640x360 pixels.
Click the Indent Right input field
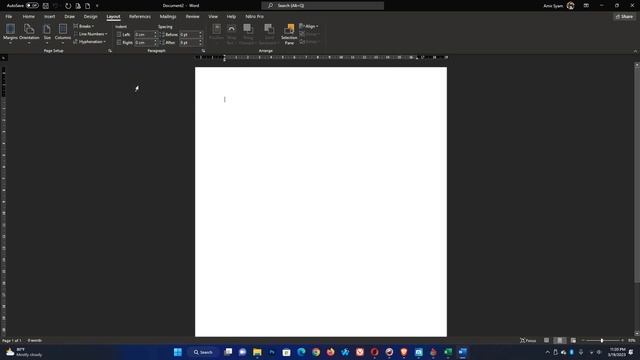[x=144, y=42]
